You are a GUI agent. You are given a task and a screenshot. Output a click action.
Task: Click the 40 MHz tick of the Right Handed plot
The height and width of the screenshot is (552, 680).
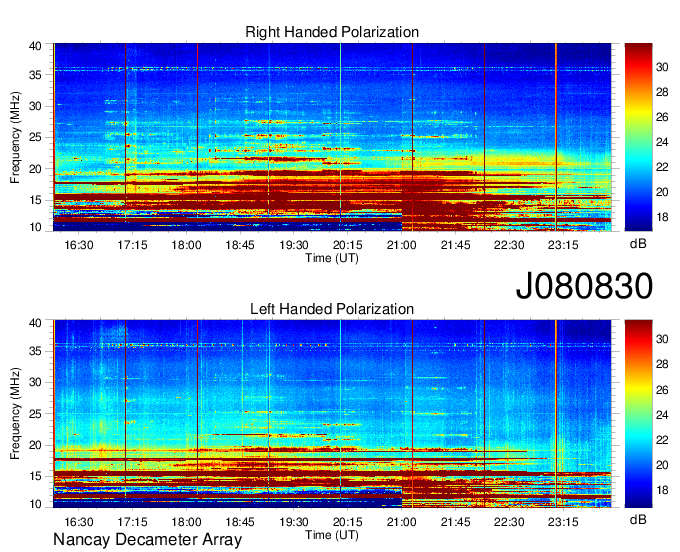pos(35,46)
